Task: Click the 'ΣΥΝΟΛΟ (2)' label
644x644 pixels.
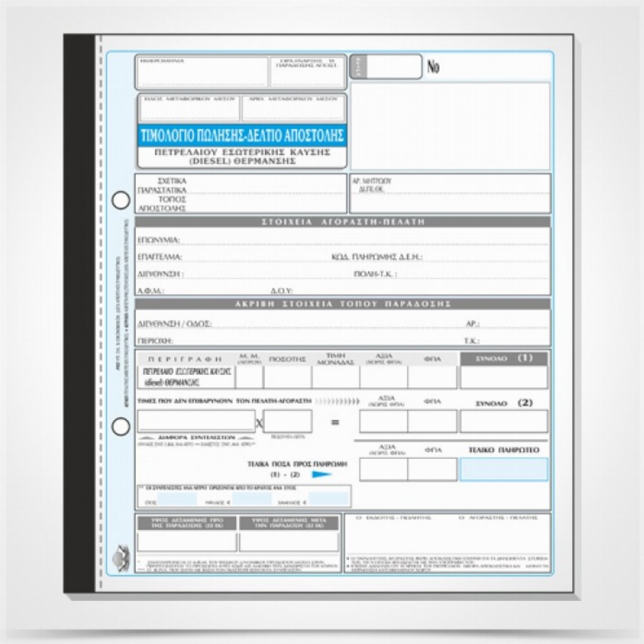Action: click(504, 403)
